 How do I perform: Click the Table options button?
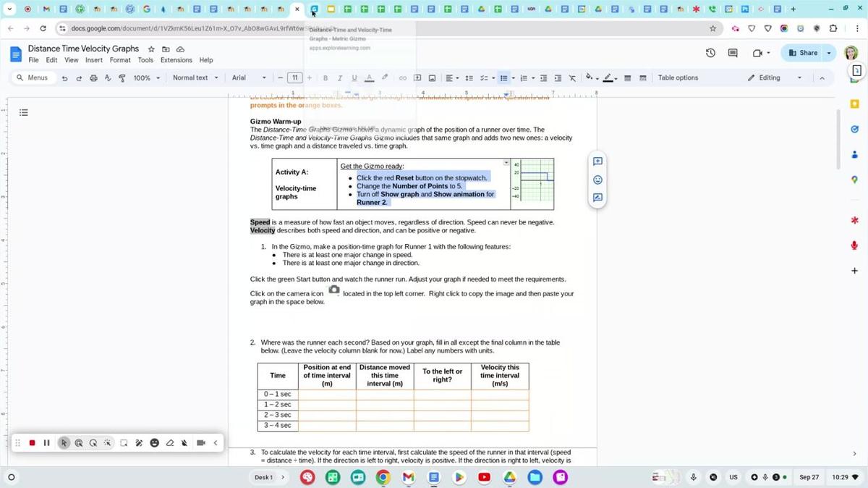tap(678, 78)
